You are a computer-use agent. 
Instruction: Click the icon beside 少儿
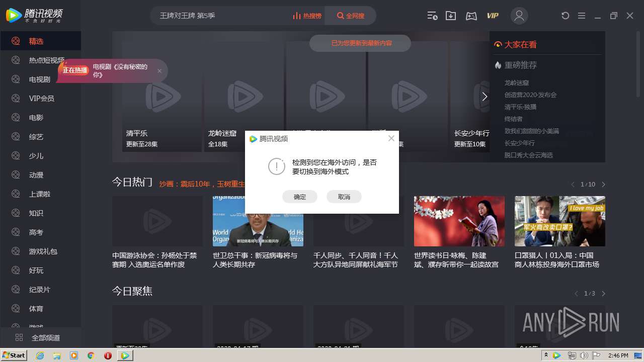click(16, 156)
